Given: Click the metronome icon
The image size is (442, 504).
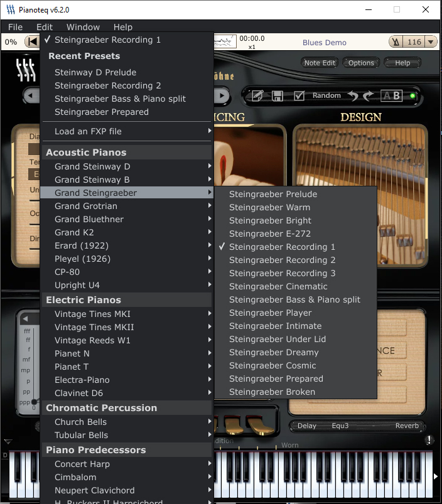Looking at the screenshot, I should [396, 42].
